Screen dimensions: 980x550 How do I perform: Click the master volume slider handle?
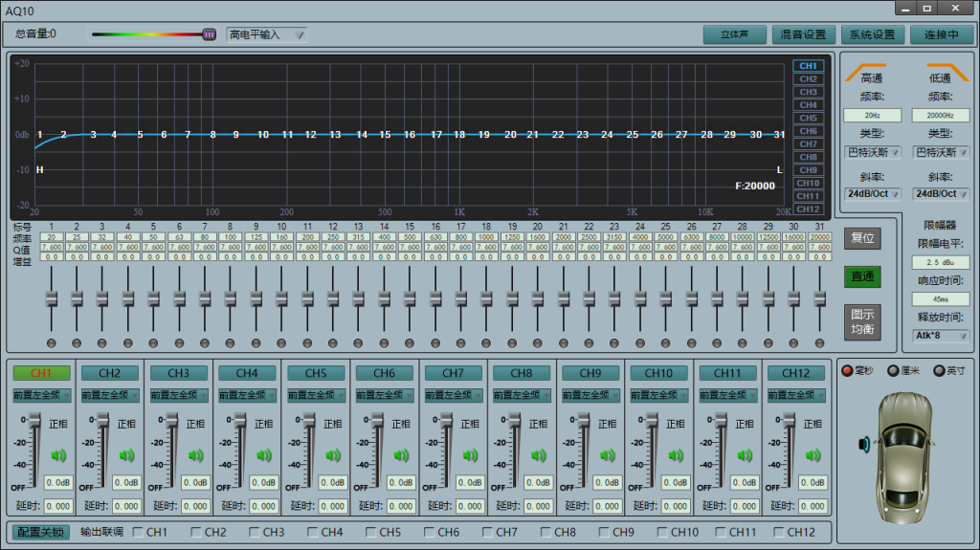pos(210,34)
